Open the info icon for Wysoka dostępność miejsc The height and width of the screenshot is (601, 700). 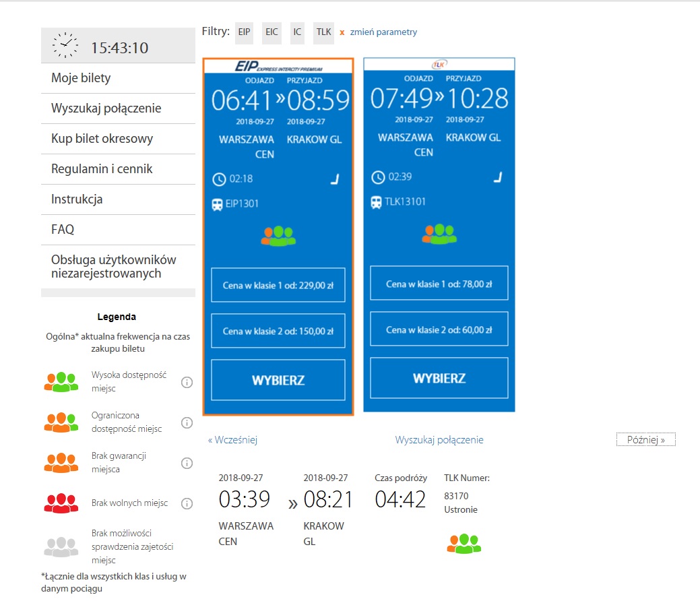pyautogui.click(x=187, y=382)
